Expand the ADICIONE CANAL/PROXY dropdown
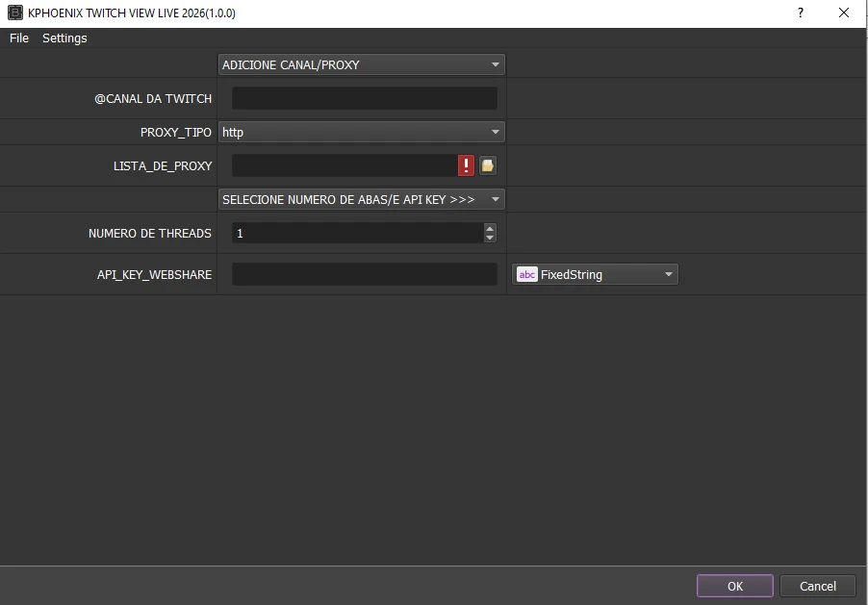 pos(362,64)
